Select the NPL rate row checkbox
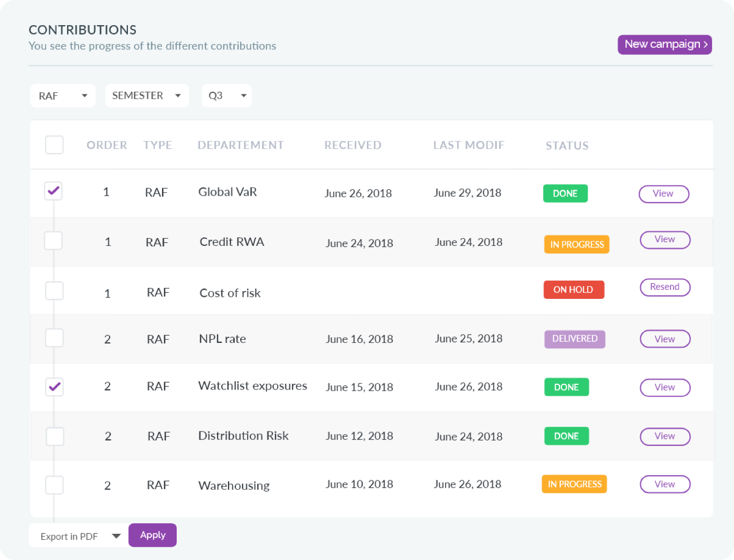 [x=55, y=338]
